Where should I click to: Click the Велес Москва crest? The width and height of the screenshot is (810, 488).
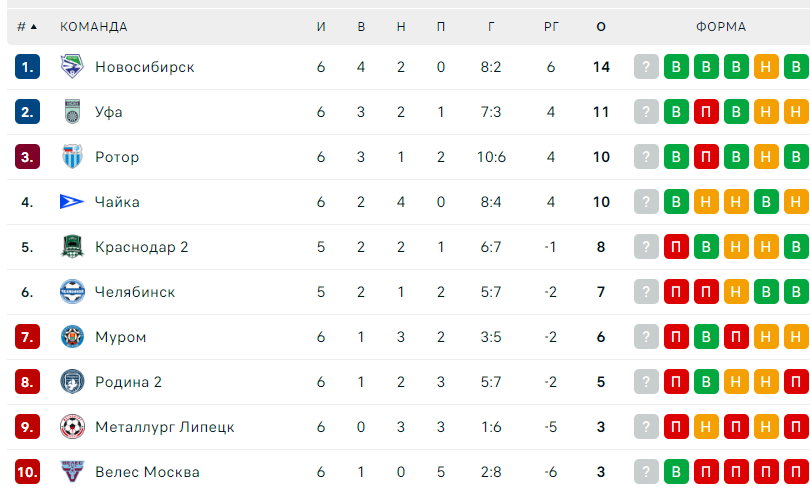72,471
